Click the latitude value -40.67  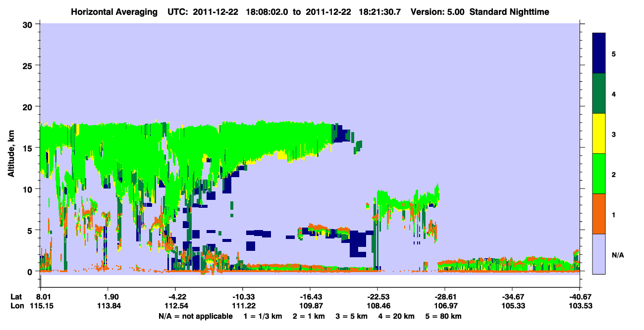tap(580, 297)
